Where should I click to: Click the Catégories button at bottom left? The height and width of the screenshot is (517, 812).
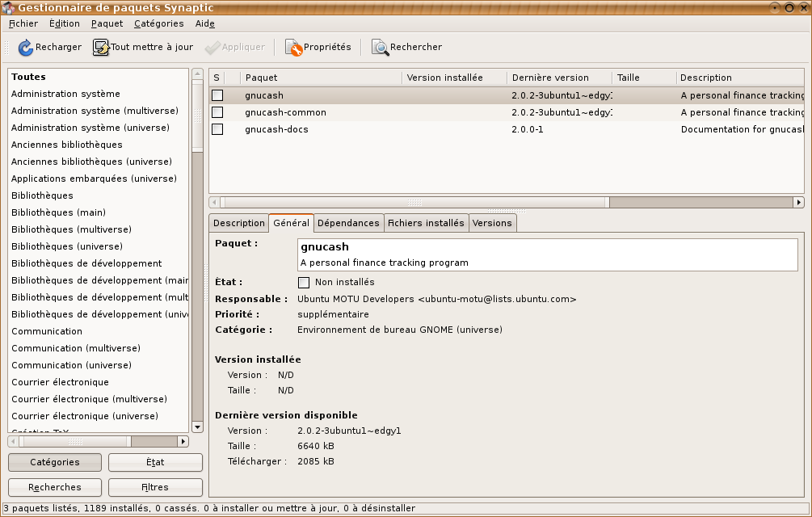(x=55, y=462)
